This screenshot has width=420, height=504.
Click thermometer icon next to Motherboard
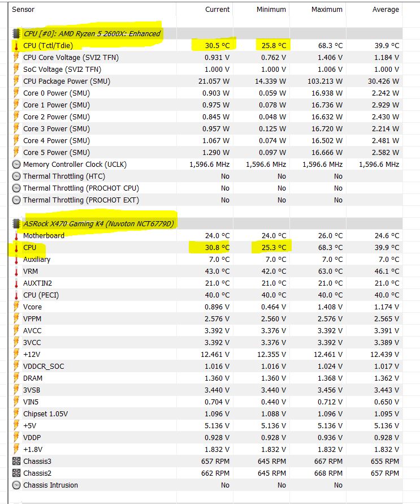point(16,236)
